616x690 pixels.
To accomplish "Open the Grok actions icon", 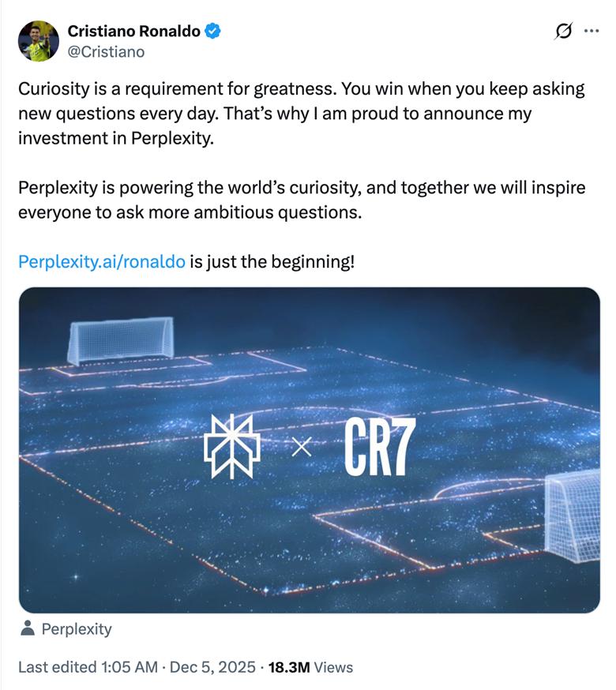I will coord(563,32).
